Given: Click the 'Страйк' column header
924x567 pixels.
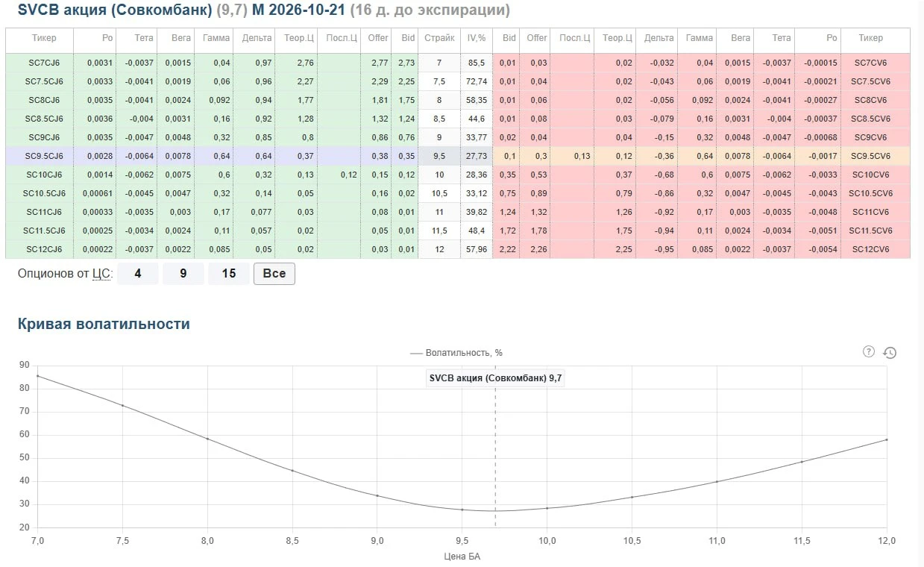Looking at the screenshot, I should tap(439, 38).
